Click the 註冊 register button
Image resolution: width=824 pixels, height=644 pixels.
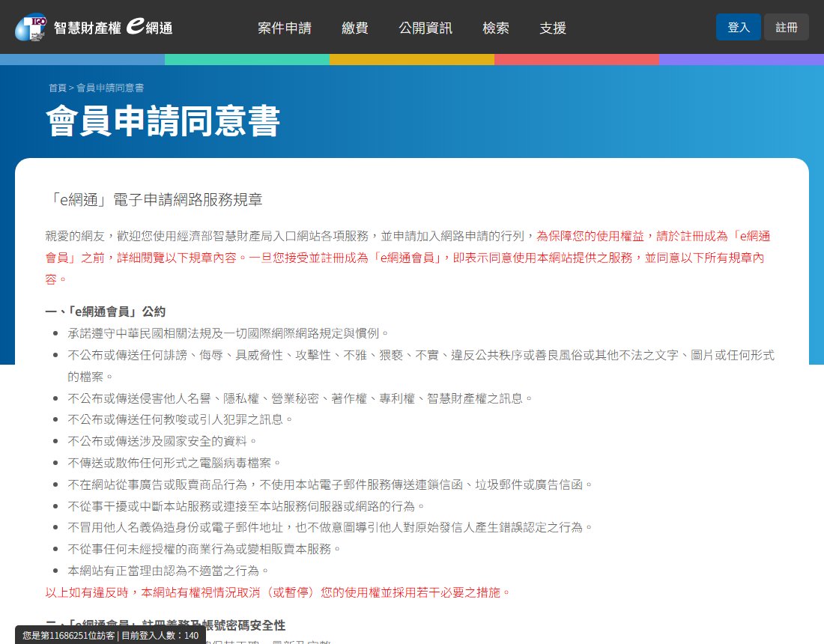point(786,27)
